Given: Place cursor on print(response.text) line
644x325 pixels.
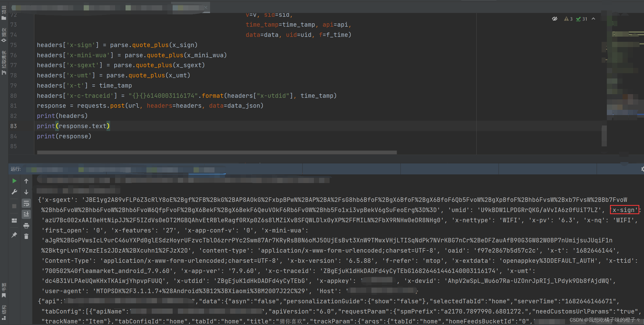Looking at the screenshot, I should pos(74,126).
